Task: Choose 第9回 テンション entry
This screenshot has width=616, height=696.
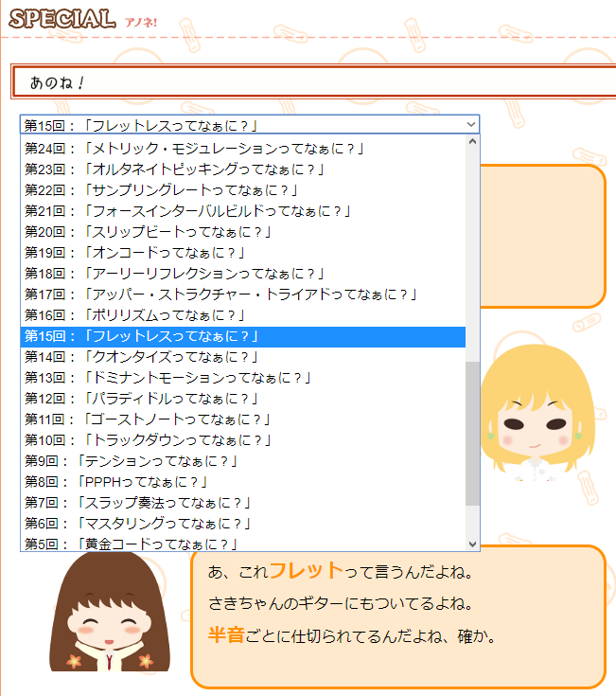Action: pos(243,462)
